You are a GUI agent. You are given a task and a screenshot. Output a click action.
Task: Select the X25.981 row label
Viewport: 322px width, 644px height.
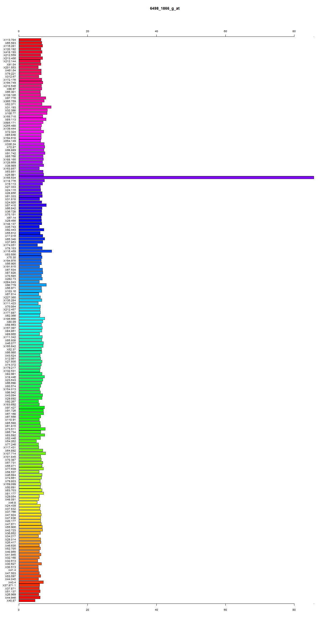tap(10, 175)
